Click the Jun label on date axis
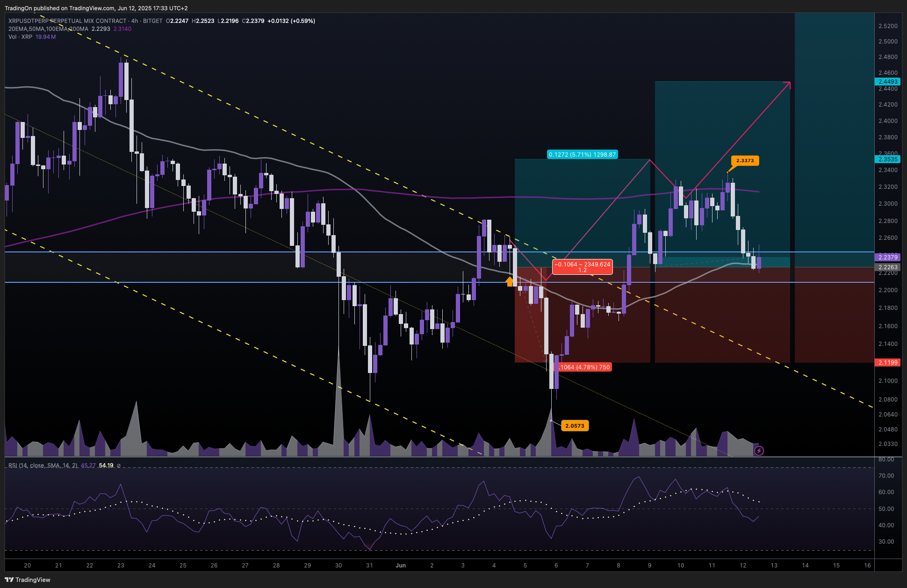The height and width of the screenshot is (588, 907). 401,566
